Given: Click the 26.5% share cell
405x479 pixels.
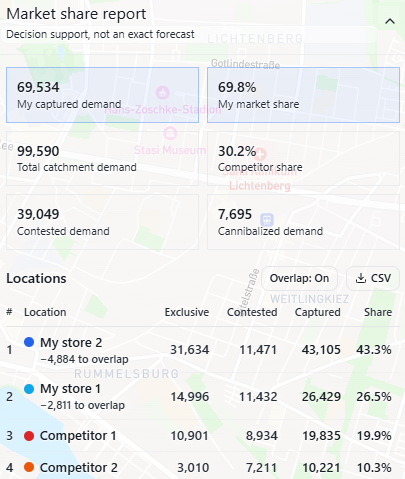Looking at the screenshot, I should coord(374,397).
